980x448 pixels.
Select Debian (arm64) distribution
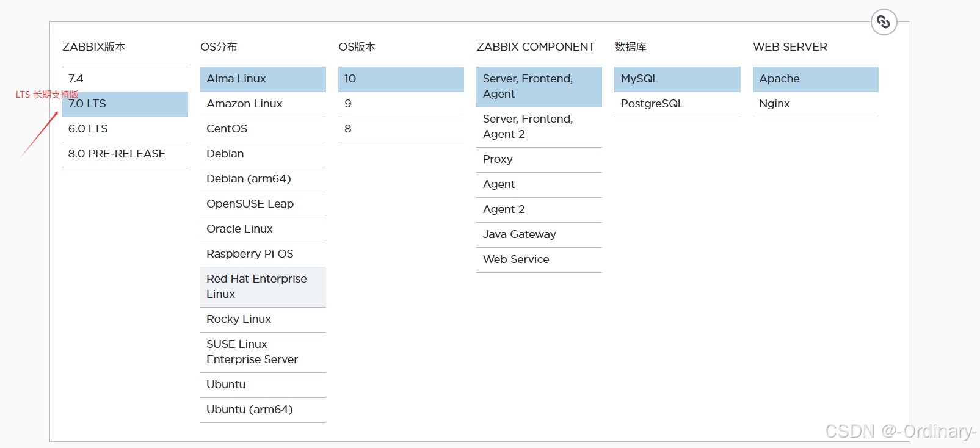pos(263,179)
